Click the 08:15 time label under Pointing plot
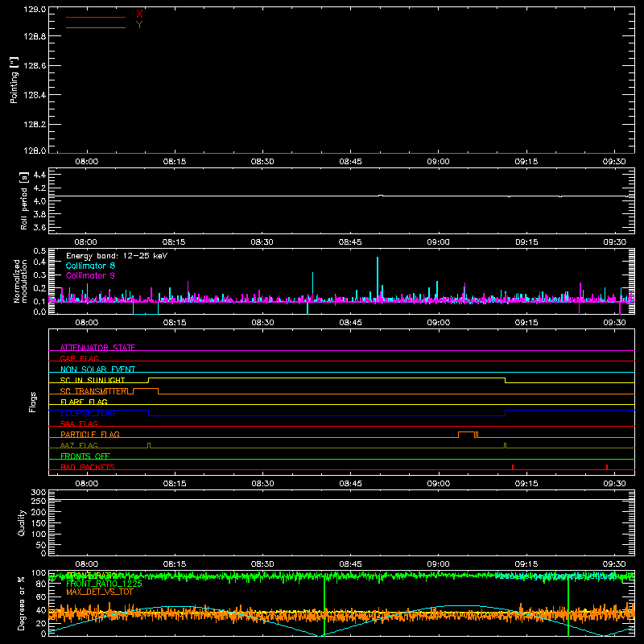This screenshot has height=644, width=644. (175, 162)
